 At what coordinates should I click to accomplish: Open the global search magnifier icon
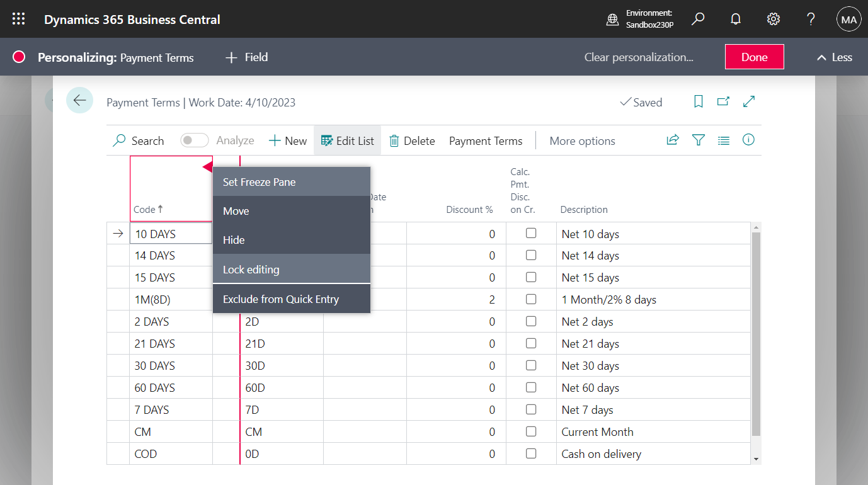[x=697, y=19]
